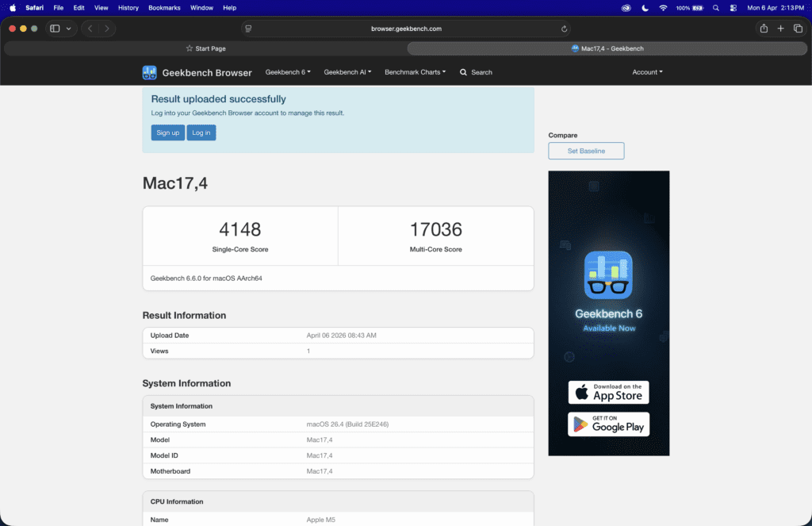Open Control Center in menu bar

(x=733, y=8)
